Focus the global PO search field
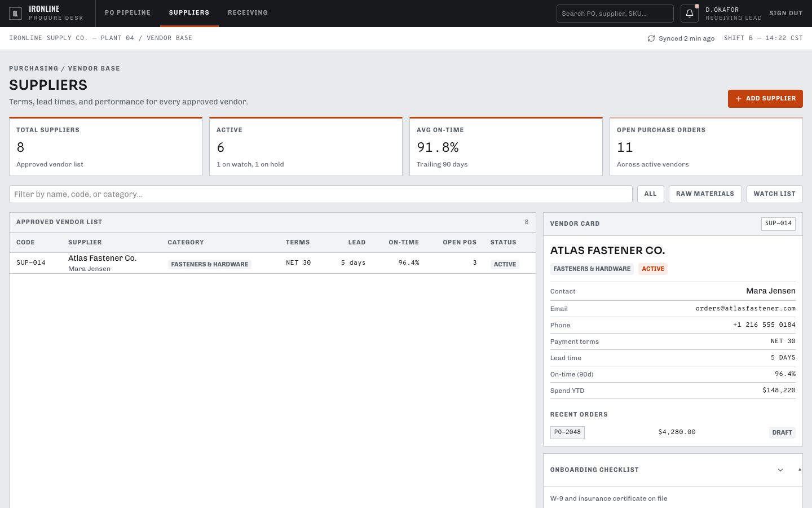 (x=615, y=14)
